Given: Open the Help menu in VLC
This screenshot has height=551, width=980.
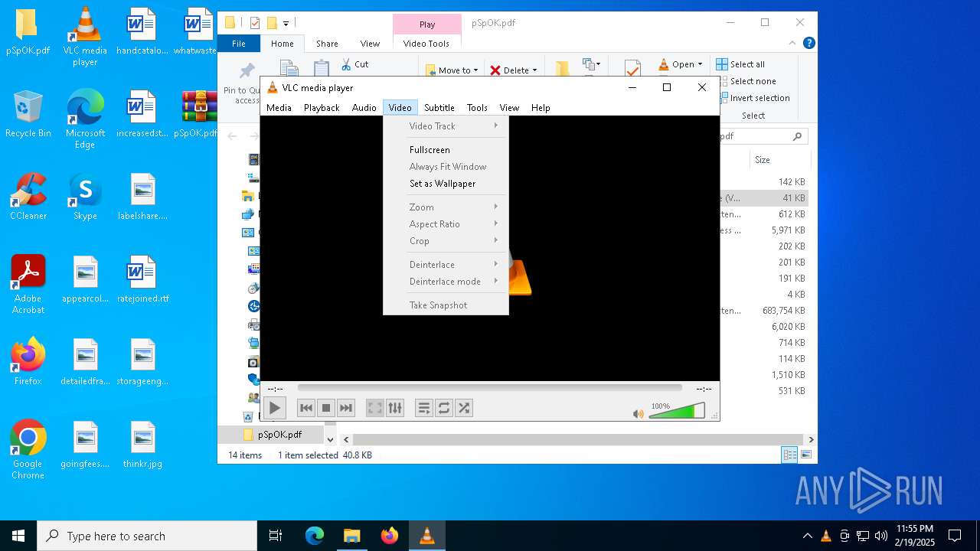Looking at the screenshot, I should (541, 108).
